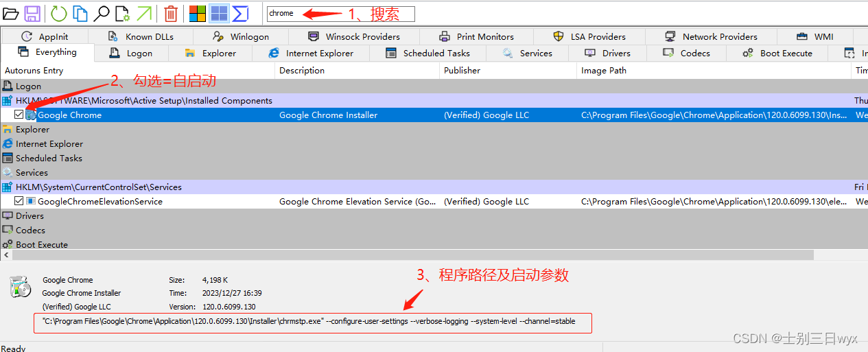Switch to the Boot Execute tab
Viewport: 868px width, 352px height.
coord(777,53)
